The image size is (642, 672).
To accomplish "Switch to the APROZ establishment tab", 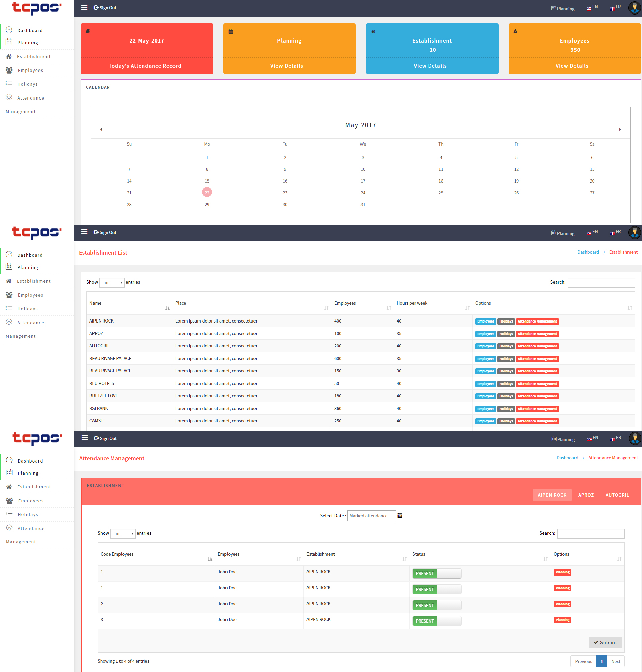I will click(586, 495).
